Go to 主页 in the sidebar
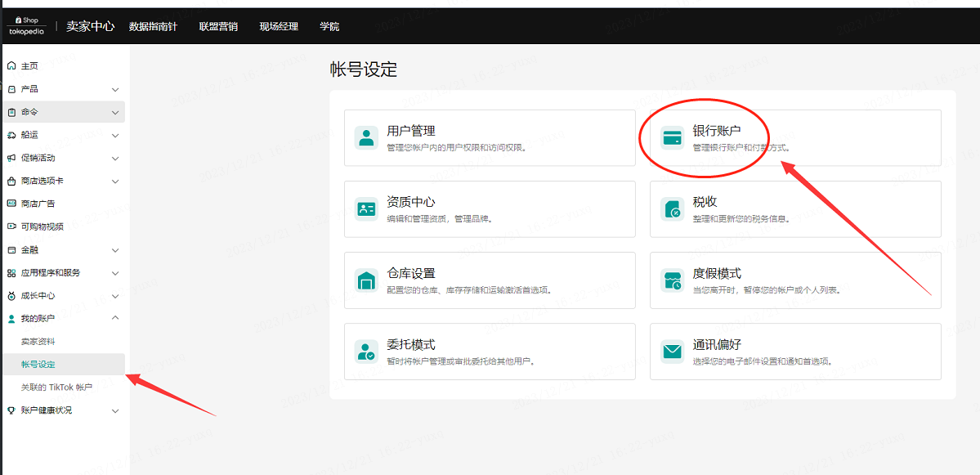 (x=29, y=66)
